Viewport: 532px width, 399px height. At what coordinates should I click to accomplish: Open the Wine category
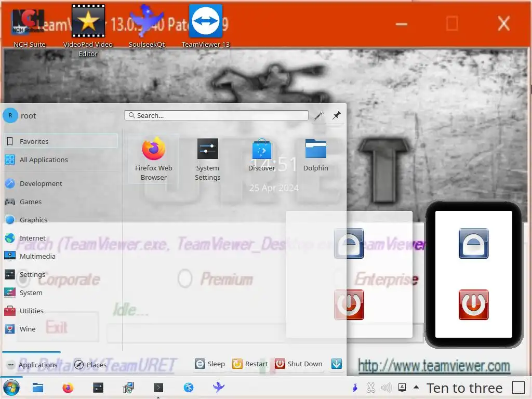[60, 329]
